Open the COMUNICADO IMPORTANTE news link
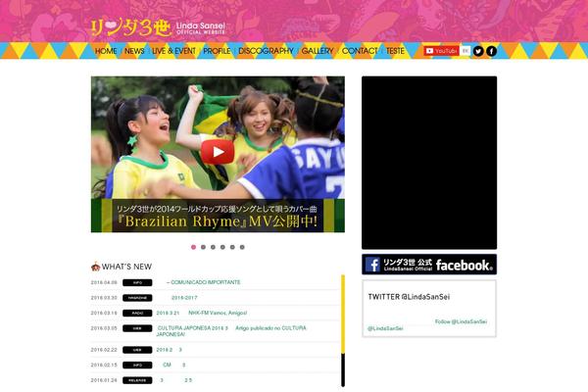Screen dimensions: 588x392 point(204,282)
